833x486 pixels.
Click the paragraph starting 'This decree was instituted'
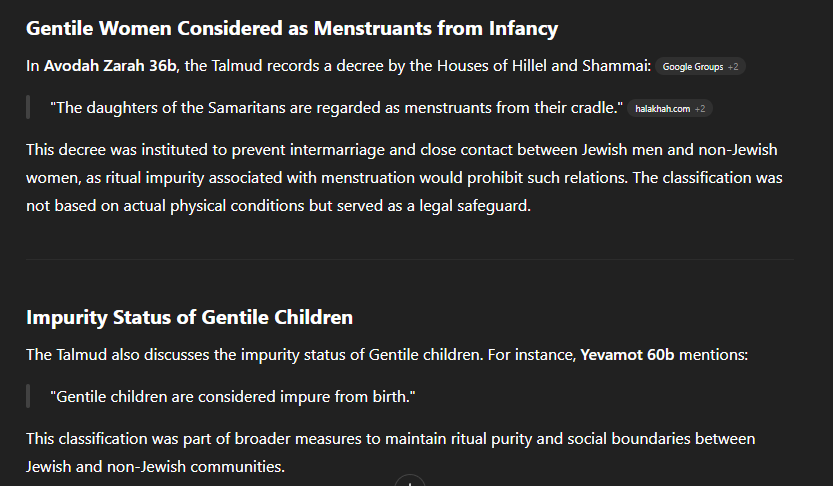tap(404, 177)
